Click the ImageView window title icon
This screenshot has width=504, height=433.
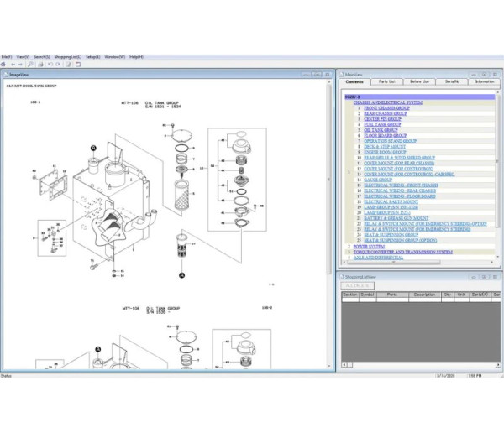6,74
